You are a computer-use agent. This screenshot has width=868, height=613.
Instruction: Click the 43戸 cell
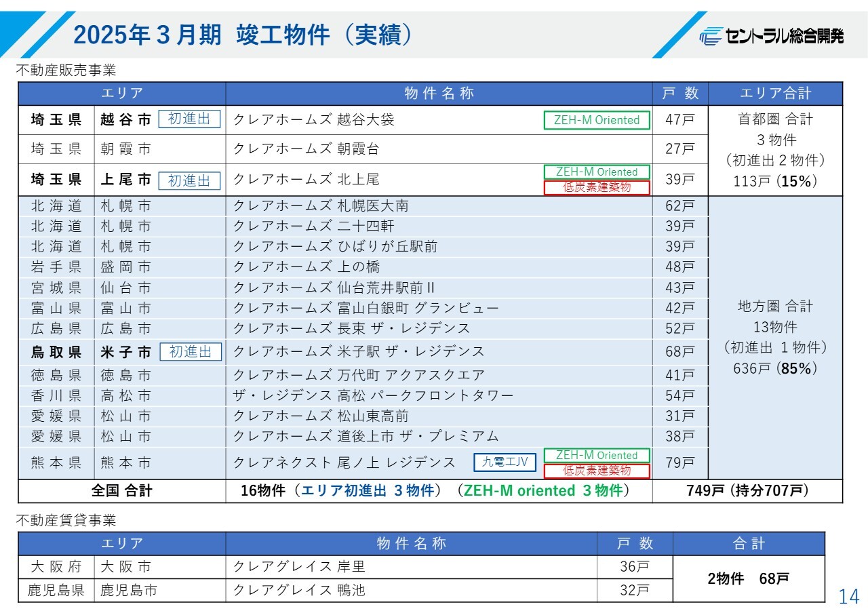point(680,288)
